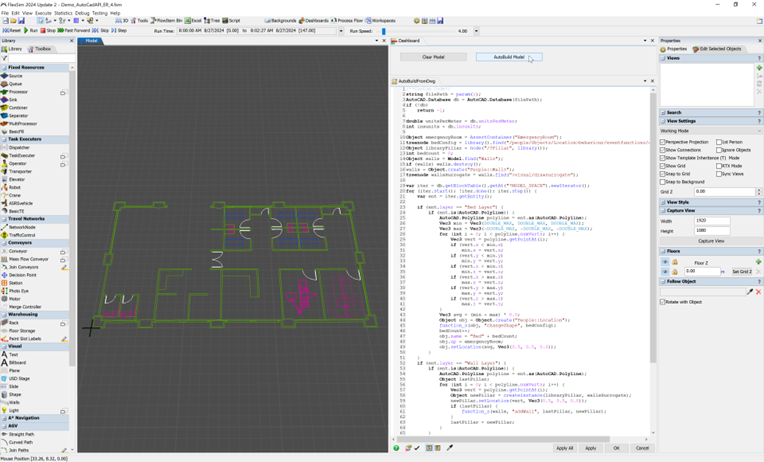This screenshot has width=764, height=462.
Task: Select the Robot task executer
Action: (14, 187)
